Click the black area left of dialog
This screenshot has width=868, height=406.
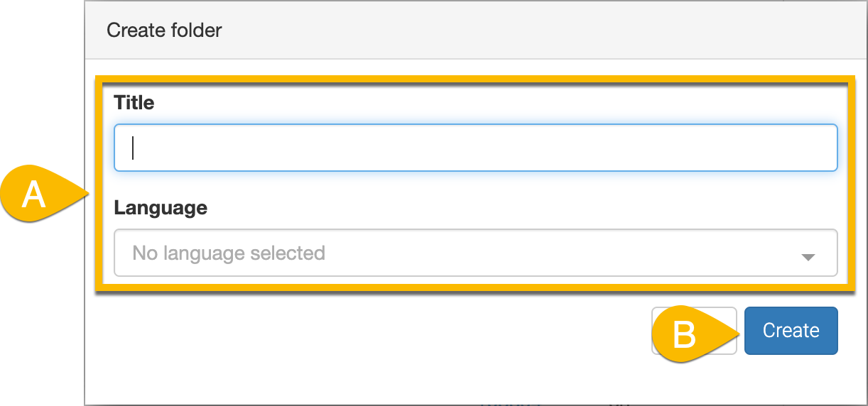pyautogui.click(x=43, y=319)
